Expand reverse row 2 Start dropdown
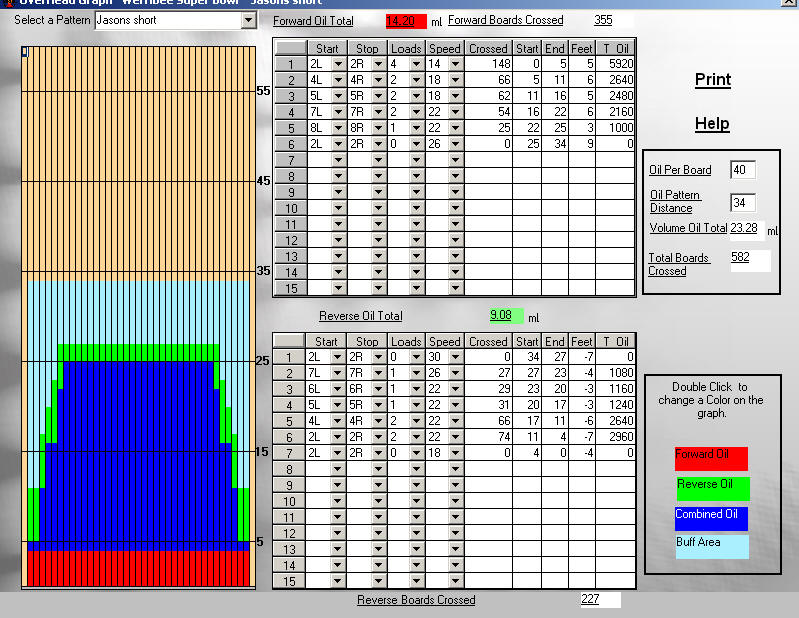Screen dimensions: 799x618 click(x=337, y=373)
